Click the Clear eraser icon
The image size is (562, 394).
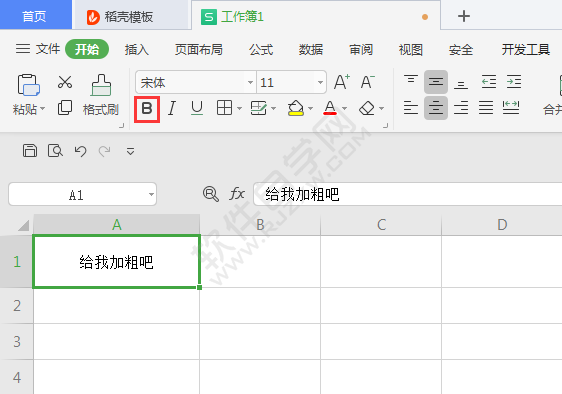[367, 108]
